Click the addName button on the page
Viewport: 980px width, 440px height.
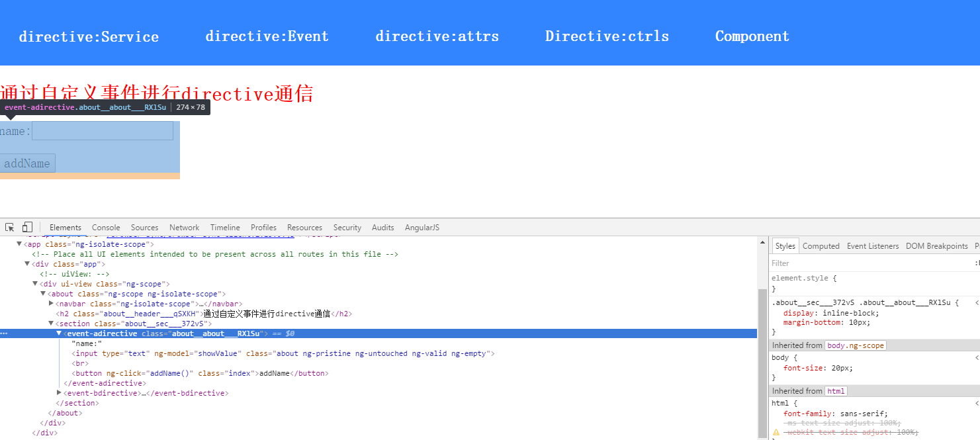tap(26, 163)
